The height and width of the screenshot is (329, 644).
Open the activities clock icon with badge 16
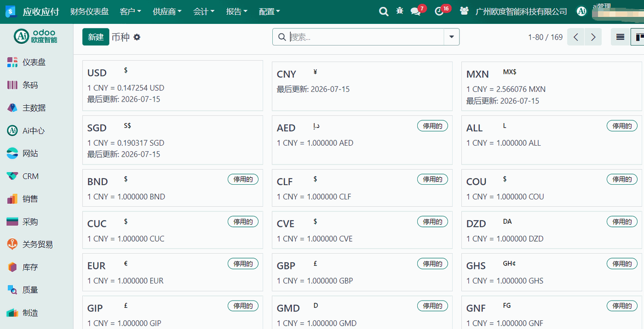pos(440,11)
